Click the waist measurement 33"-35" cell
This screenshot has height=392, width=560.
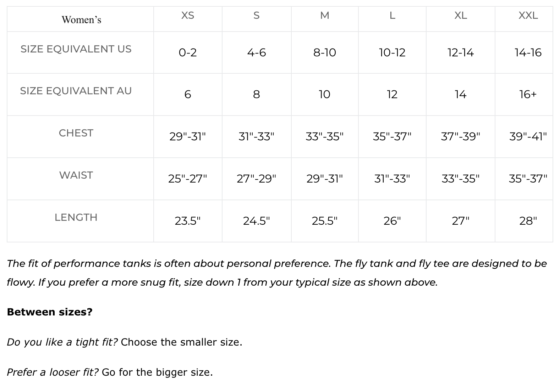click(461, 179)
